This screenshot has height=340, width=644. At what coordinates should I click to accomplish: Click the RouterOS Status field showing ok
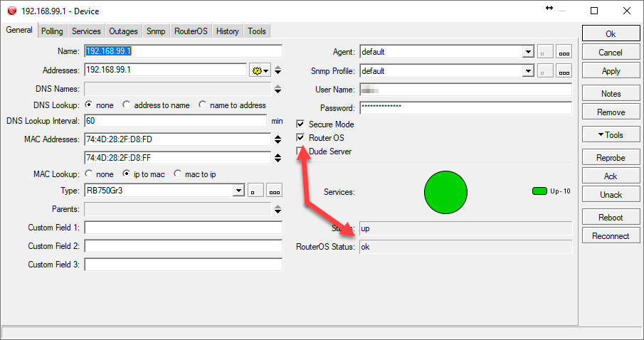click(466, 247)
